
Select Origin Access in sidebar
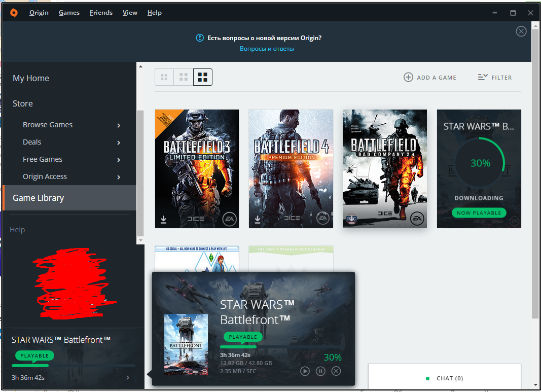pos(45,176)
